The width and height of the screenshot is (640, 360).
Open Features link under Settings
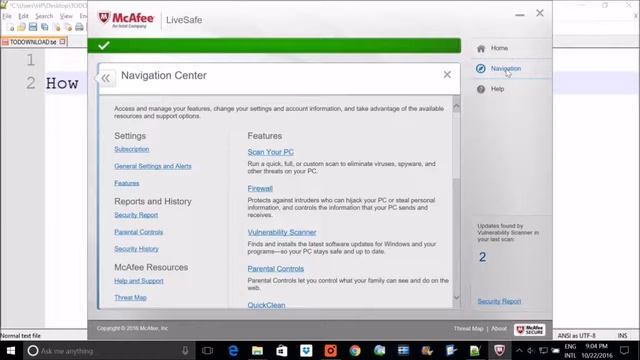tap(127, 183)
